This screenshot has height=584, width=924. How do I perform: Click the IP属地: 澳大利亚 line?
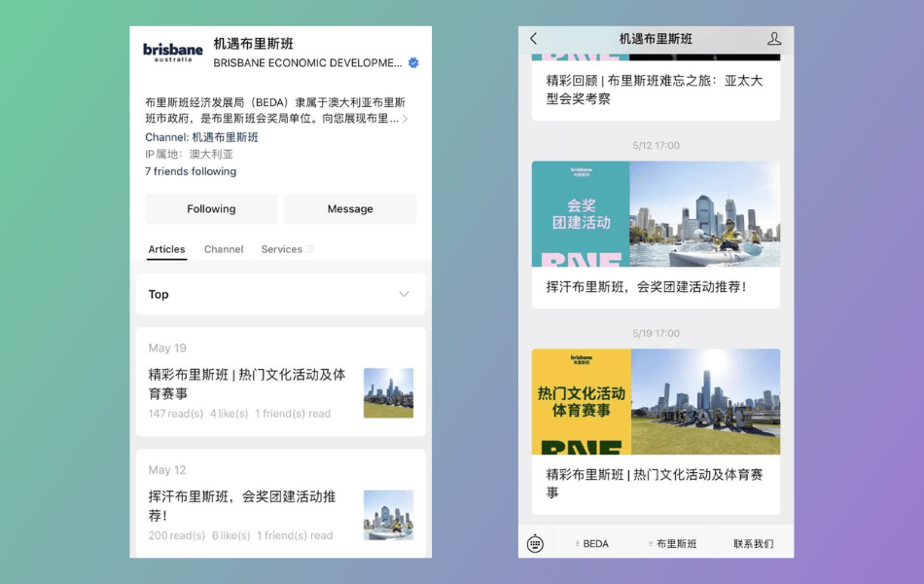189,154
